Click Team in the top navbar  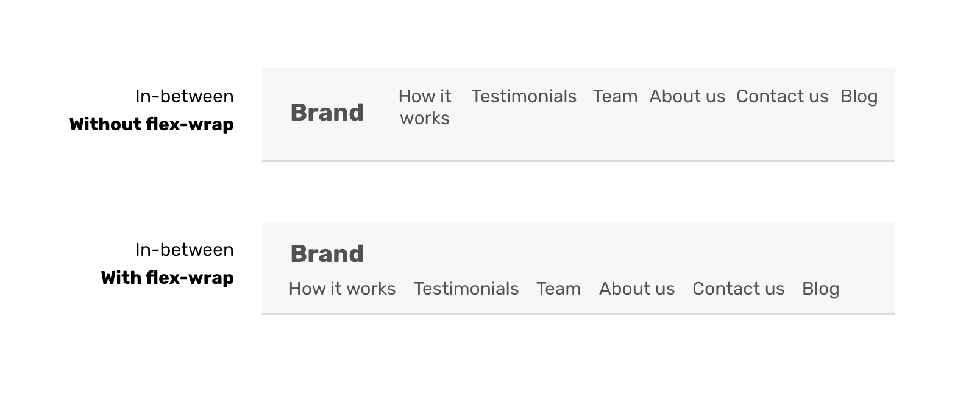pos(615,96)
